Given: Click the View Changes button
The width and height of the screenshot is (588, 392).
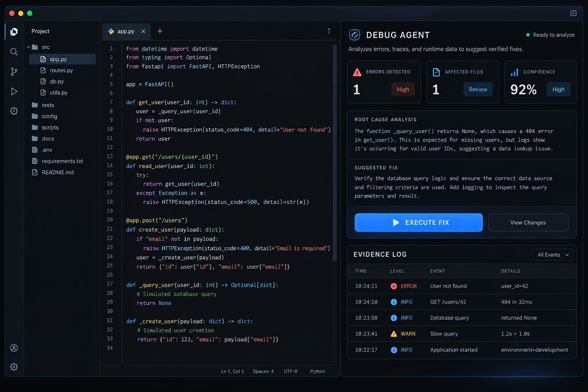Looking at the screenshot, I should (x=528, y=222).
